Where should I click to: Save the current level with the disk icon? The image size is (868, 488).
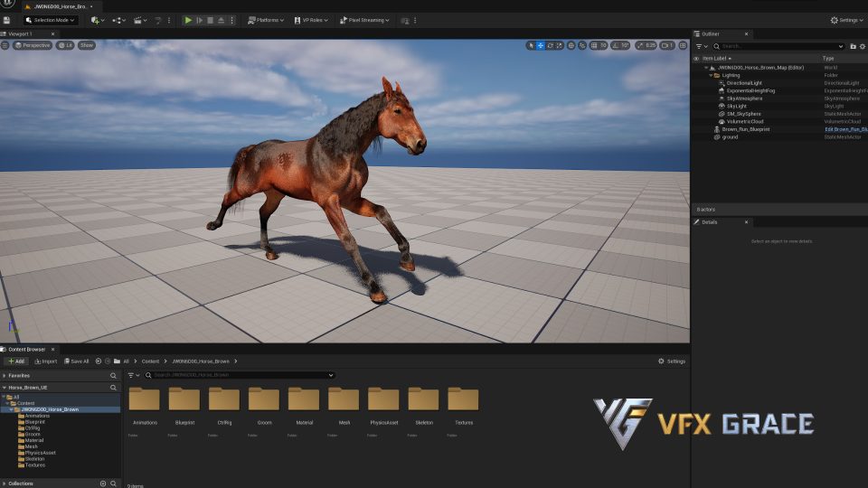6,21
